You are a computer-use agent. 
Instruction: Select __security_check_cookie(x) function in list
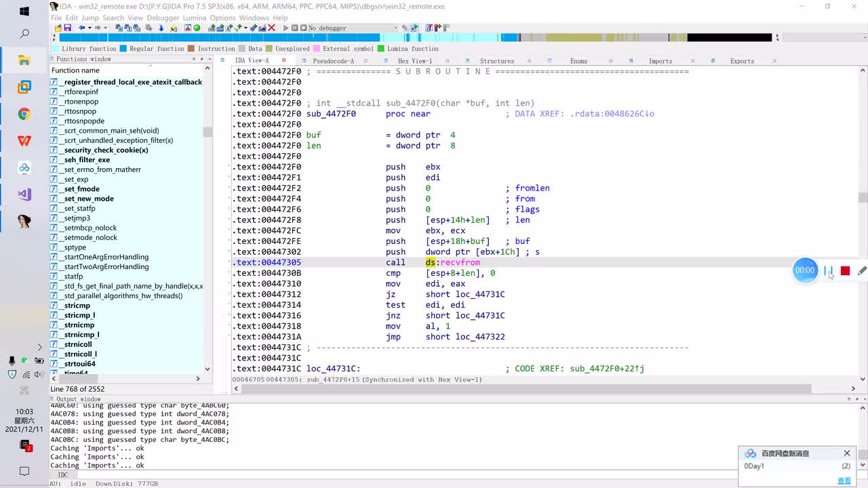tap(106, 150)
